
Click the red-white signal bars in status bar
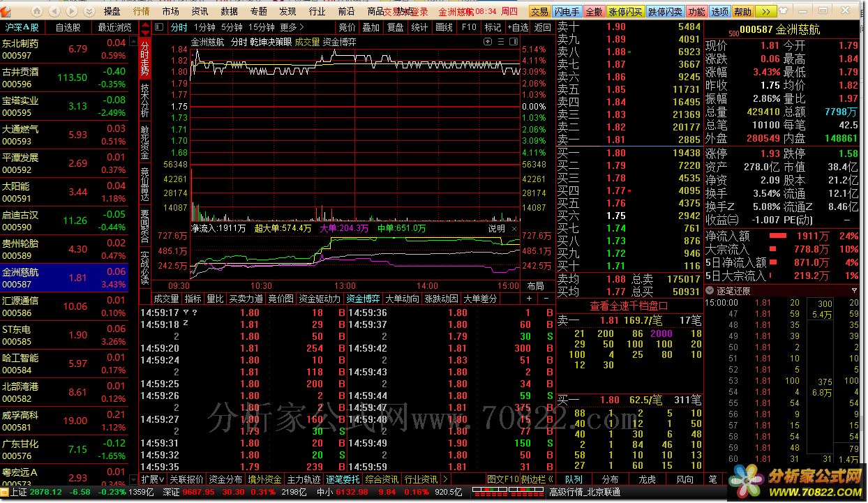point(509,492)
